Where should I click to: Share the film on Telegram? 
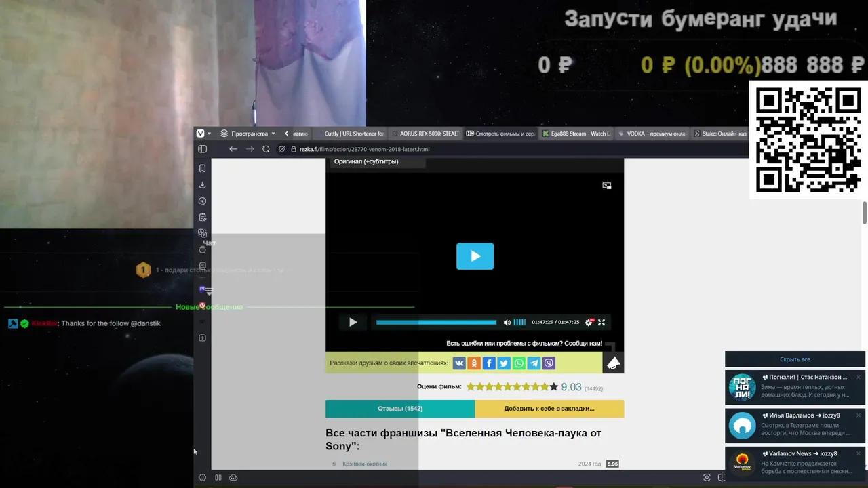coord(534,363)
